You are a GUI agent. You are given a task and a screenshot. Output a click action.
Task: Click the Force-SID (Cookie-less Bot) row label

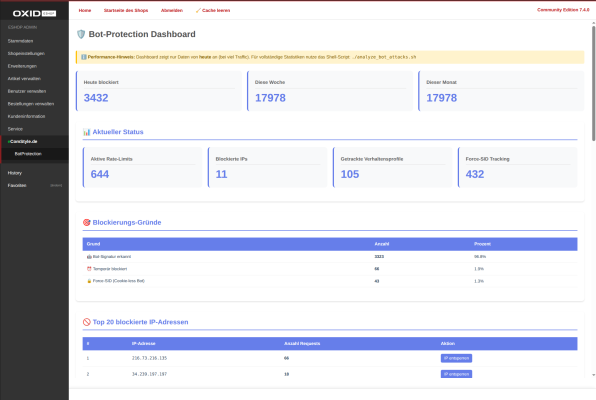[x=119, y=281]
